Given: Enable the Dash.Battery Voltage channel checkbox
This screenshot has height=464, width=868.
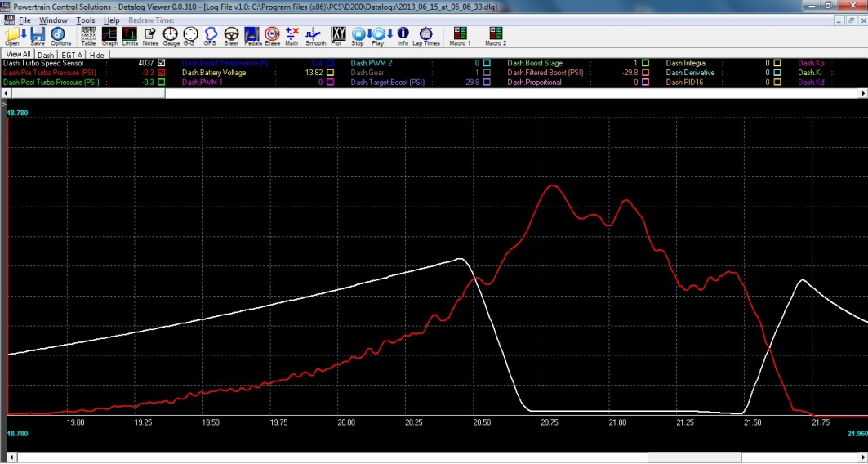Looking at the screenshot, I should click(x=330, y=73).
